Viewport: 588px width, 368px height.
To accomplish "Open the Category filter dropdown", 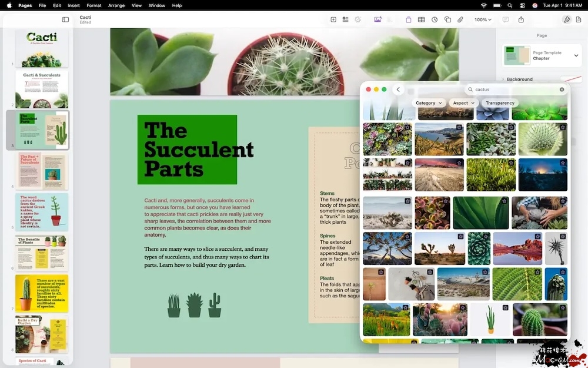I will (429, 103).
